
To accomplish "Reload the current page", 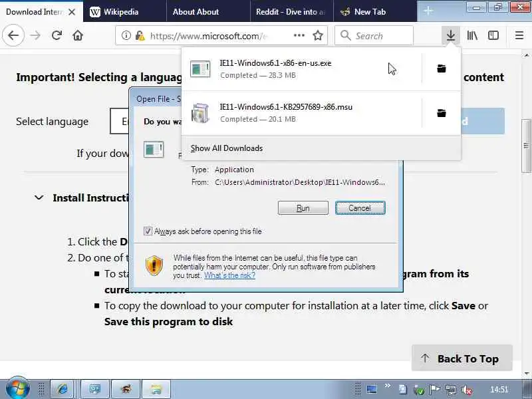I will pyautogui.click(x=57, y=35).
